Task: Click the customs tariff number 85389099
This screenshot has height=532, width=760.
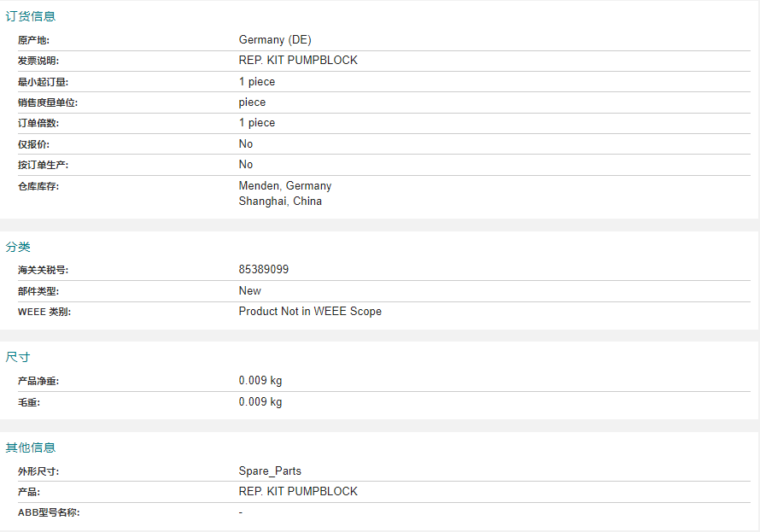Action: coord(264,269)
